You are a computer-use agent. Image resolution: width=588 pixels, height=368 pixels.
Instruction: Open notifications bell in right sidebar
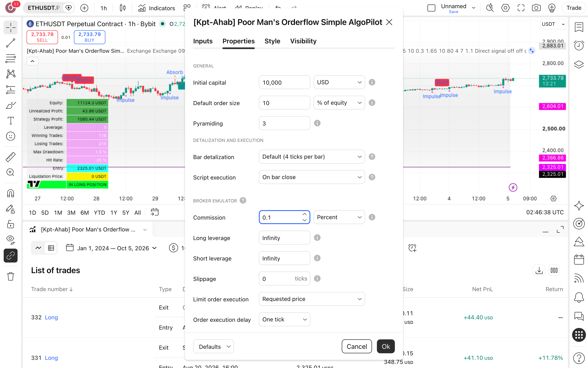[579, 297]
